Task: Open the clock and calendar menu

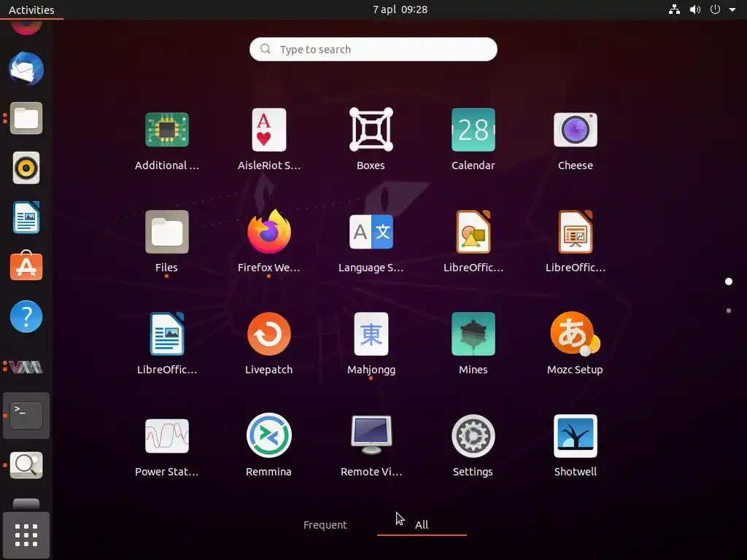Action: (400, 9)
